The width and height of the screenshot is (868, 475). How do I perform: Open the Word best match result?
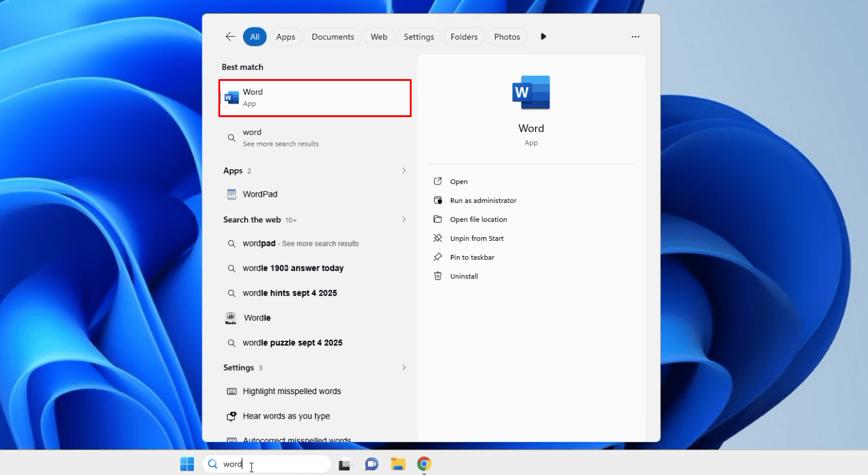pyautogui.click(x=315, y=97)
